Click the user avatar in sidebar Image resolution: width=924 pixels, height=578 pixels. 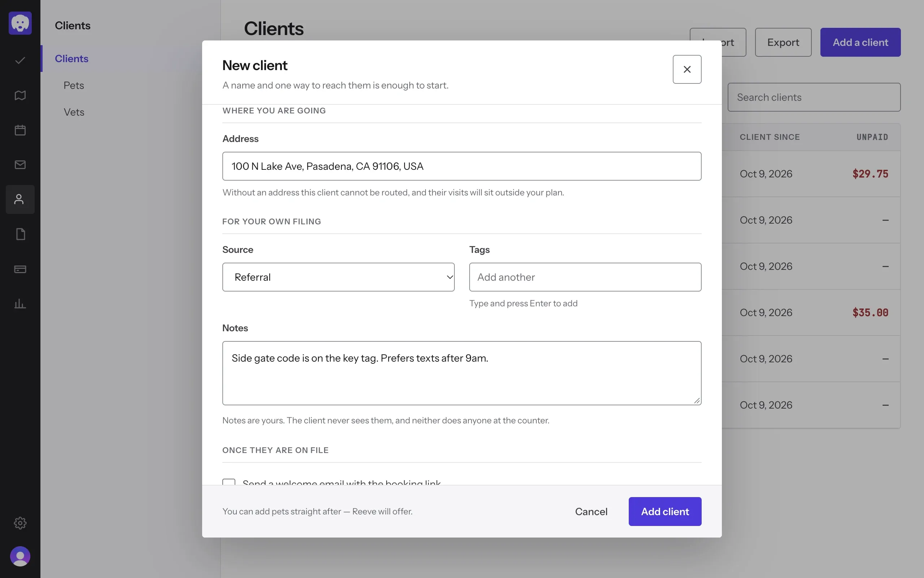click(x=20, y=556)
